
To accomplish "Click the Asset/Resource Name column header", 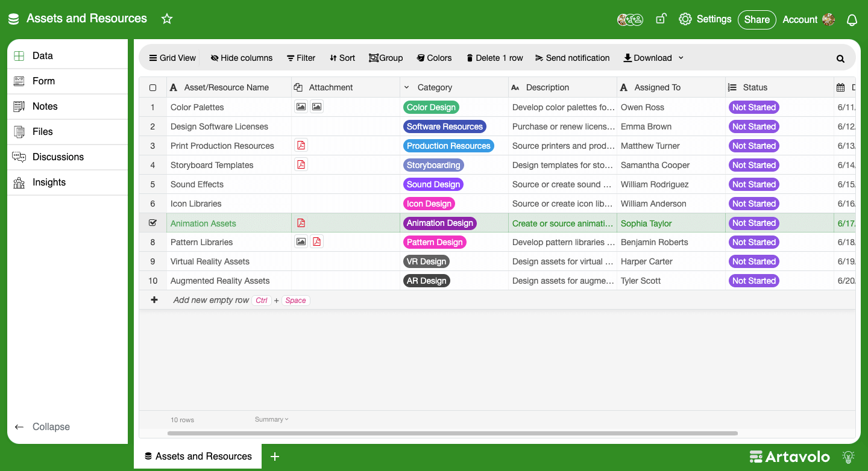I will pos(229,87).
